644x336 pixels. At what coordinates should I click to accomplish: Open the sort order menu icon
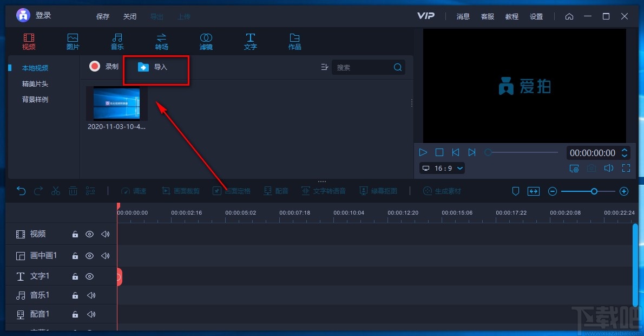click(325, 67)
